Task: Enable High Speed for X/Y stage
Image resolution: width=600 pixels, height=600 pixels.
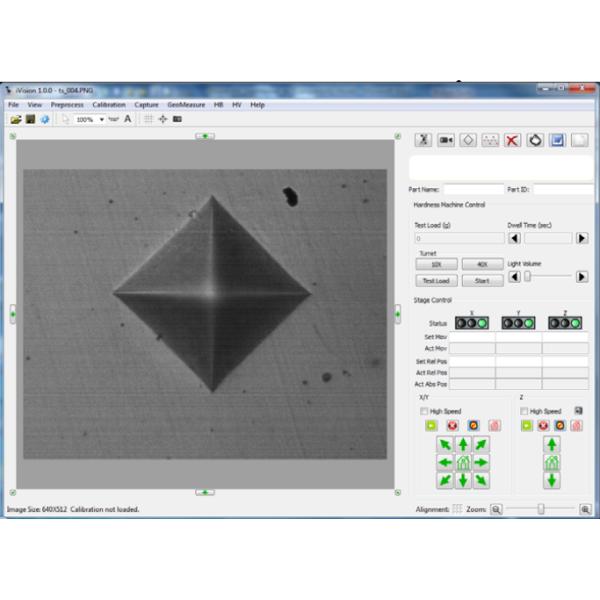Action: click(424, 411)
